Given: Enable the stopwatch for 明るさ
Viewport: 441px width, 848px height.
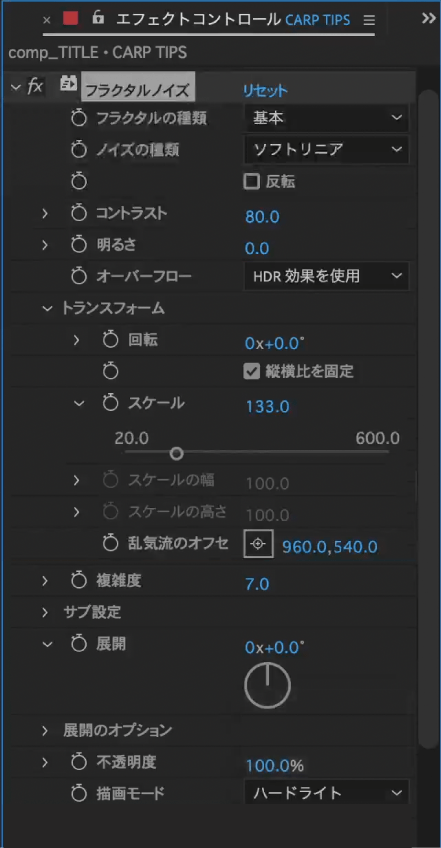Looking at the screenshot, I should point(79,246).
